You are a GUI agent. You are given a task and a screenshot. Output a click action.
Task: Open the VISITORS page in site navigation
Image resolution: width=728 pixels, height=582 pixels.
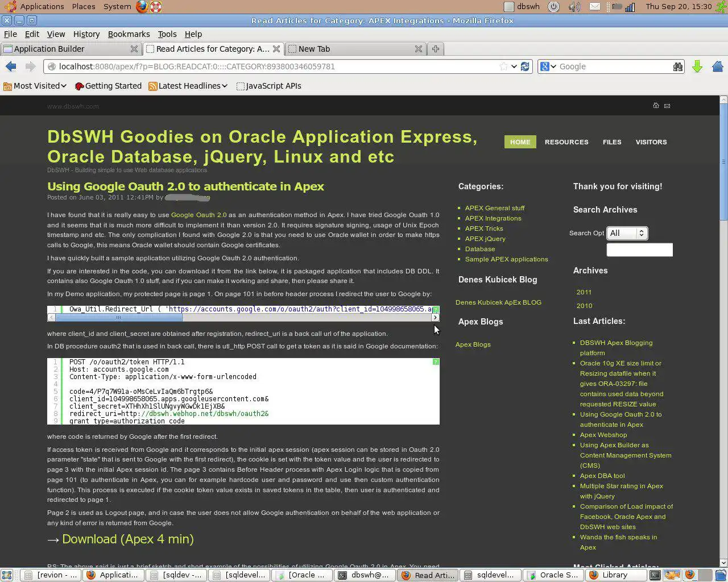pos(651,142)
